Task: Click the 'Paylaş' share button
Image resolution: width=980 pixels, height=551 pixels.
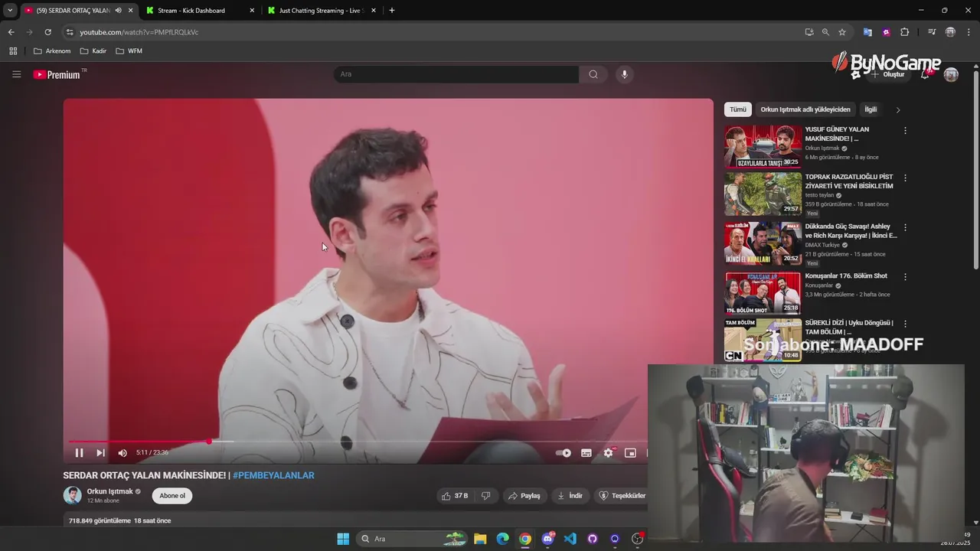Action: tap(524, 496)
